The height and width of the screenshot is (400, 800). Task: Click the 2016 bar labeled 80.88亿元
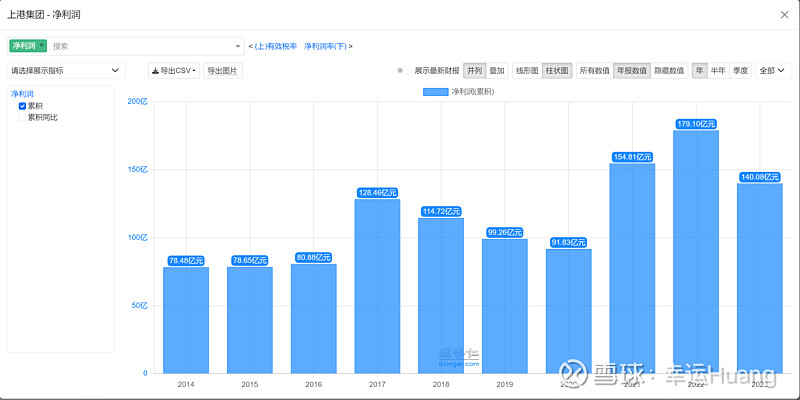[x=313, y=318]
